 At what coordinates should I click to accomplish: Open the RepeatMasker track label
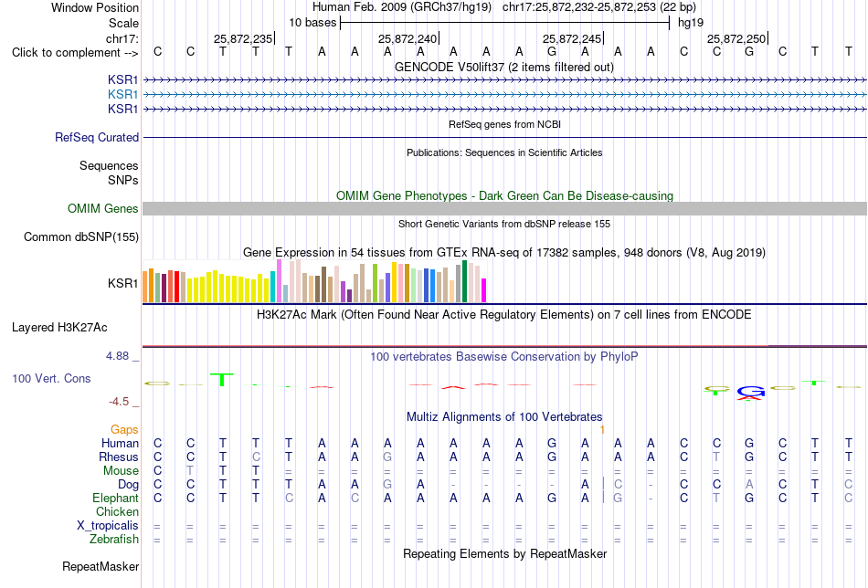(x=101, y=566)
